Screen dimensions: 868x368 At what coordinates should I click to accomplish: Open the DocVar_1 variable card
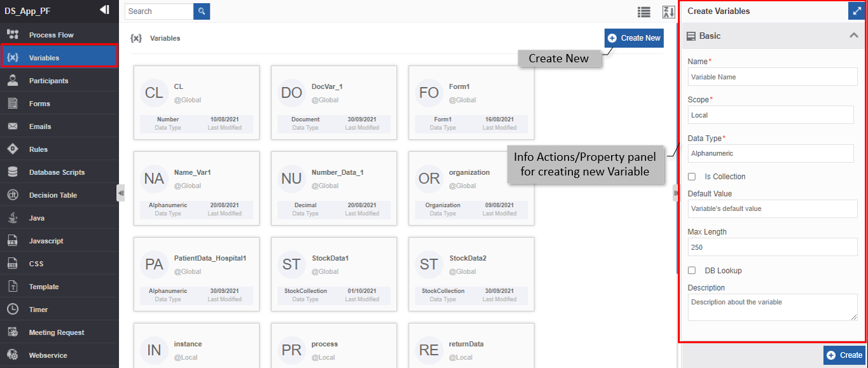(x=334, y=102)
